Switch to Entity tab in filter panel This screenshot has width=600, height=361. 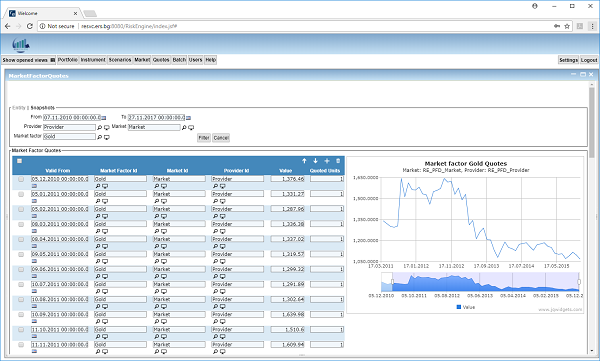coord(19,108)
